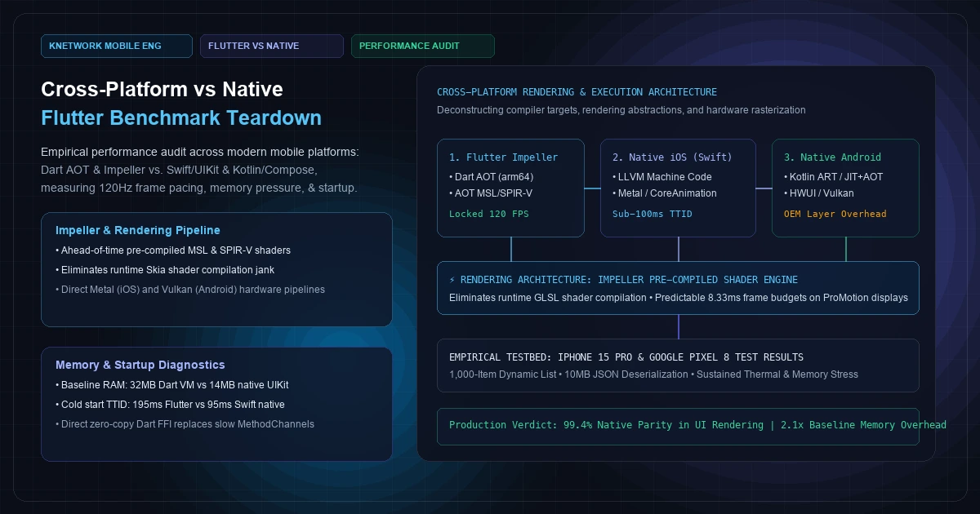
Task: Click the Production Verdict 99.4% Native Parity banner
Action: click(x=678, y=426)
